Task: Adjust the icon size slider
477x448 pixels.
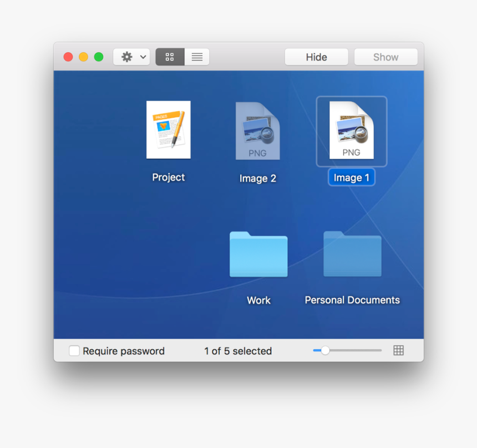Action: [324, 350]
